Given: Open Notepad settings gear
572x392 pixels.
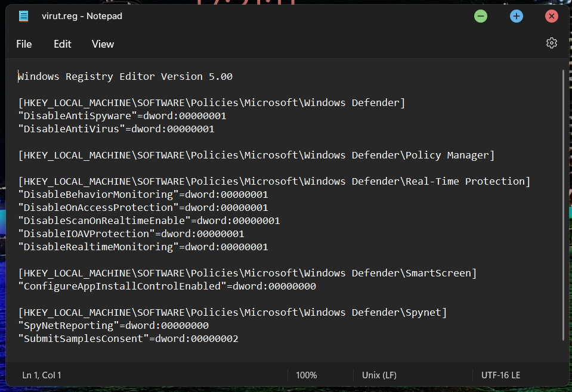Looking at the screenshot, I should (x=552, y=43).
